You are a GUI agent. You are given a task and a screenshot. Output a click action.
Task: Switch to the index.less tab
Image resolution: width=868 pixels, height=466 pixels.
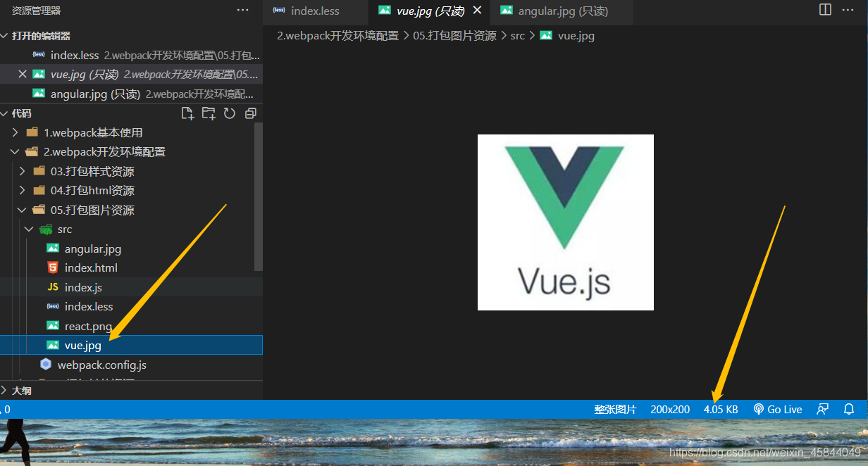[315, 11]
